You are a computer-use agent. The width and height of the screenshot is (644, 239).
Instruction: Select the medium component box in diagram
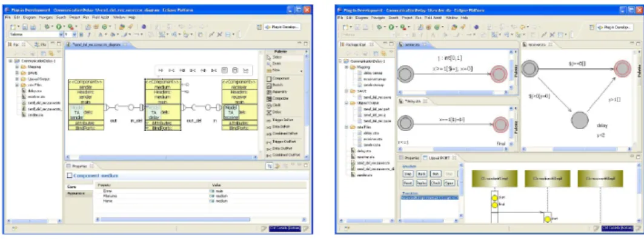coord(164,105)
